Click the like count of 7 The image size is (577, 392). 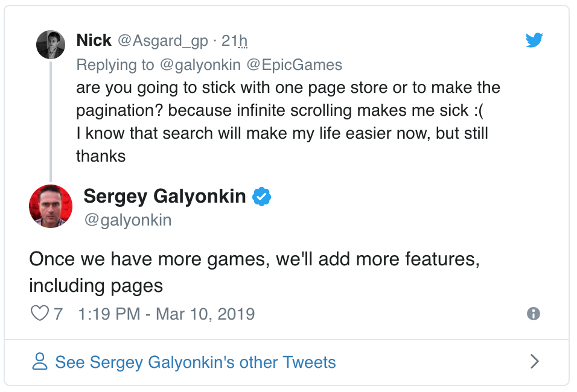(58, 314)
